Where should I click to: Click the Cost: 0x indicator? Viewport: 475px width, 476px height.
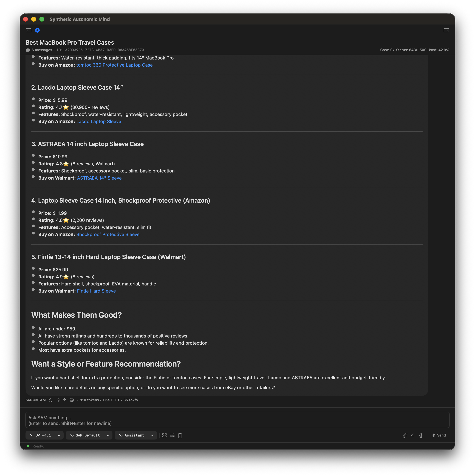click(387, 50)
